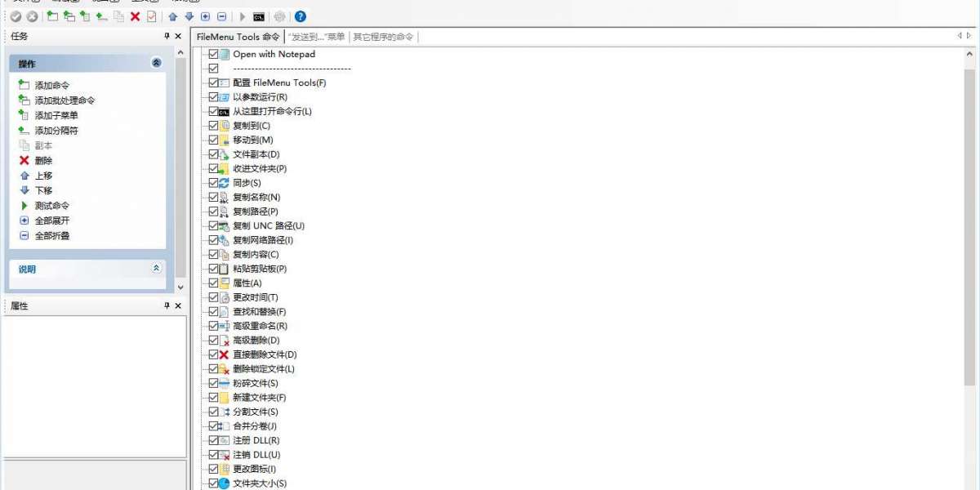This screenshot has height=490, width=980.
Task: Select the 配置 FileMenu Tools(F) row
Action: point(279,82)
